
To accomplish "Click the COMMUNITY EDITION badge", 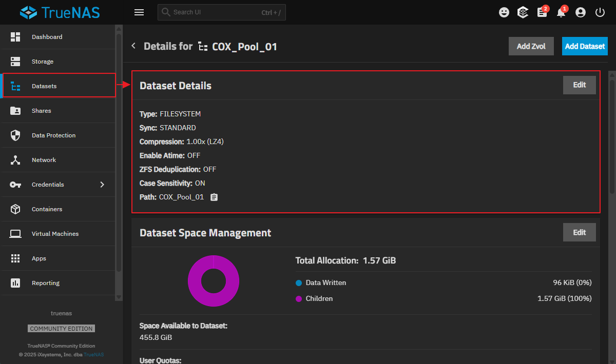I will [x=61, y=329].
